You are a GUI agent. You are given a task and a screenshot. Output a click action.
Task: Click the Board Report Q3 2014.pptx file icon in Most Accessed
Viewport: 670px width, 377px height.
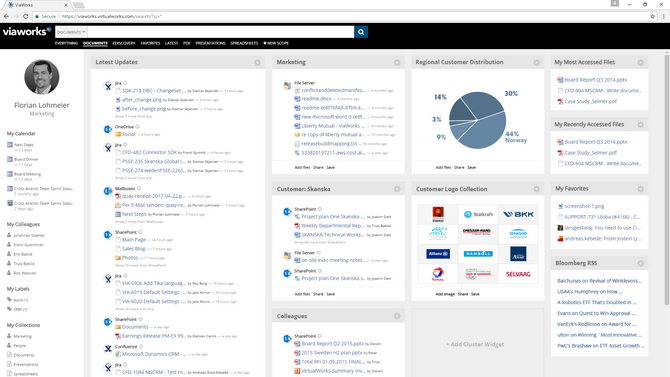[560, 80]
